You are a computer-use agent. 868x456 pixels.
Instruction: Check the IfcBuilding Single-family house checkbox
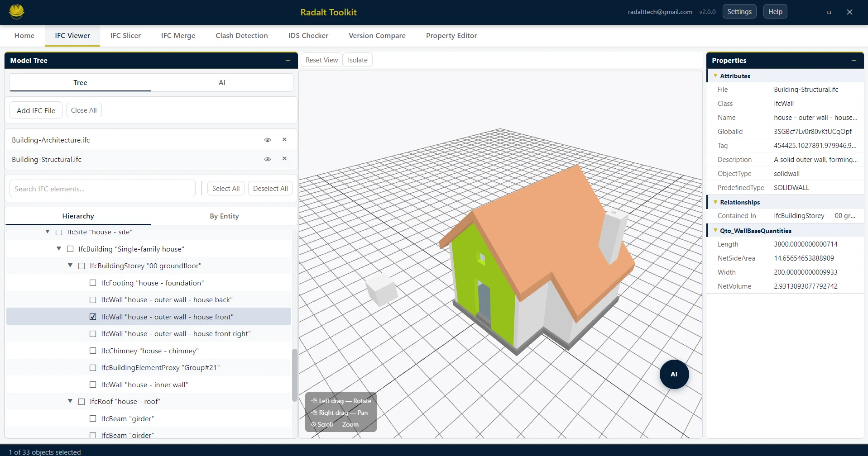pos(70,249)
